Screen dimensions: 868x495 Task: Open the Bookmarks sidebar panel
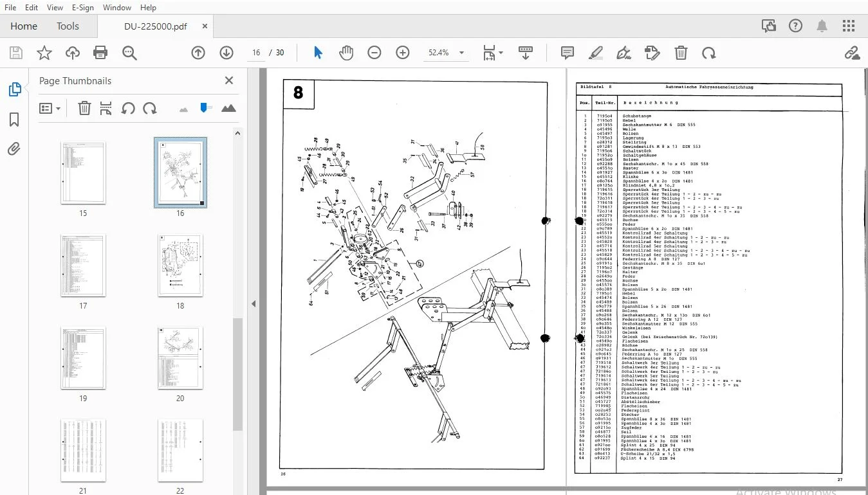pos(14,120)
